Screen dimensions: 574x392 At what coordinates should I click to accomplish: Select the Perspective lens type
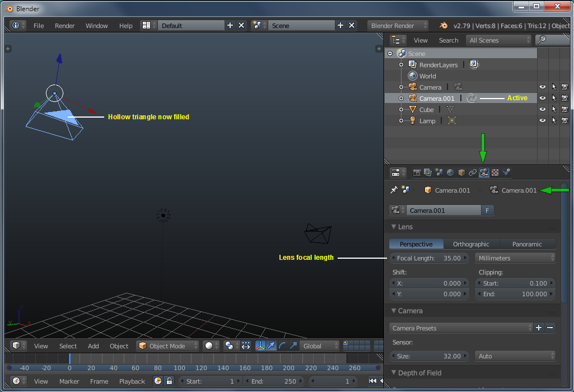click(416, 244)
